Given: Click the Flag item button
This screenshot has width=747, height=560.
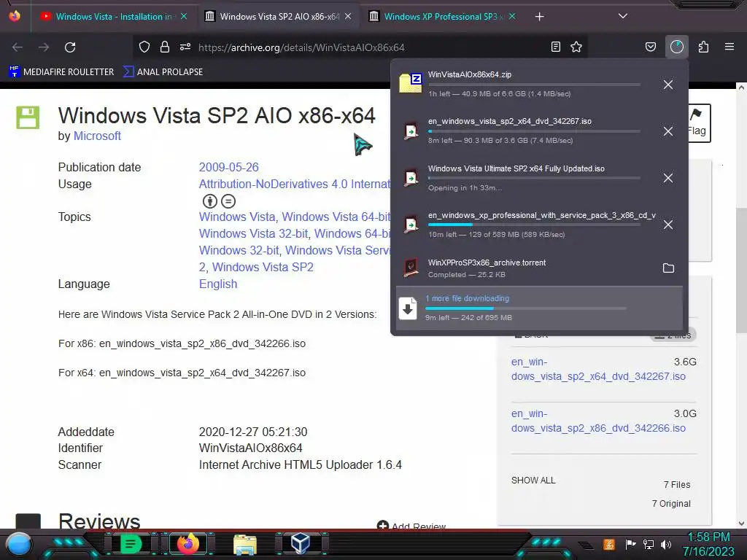Looking at the screenshot, I should pos(699,122).
